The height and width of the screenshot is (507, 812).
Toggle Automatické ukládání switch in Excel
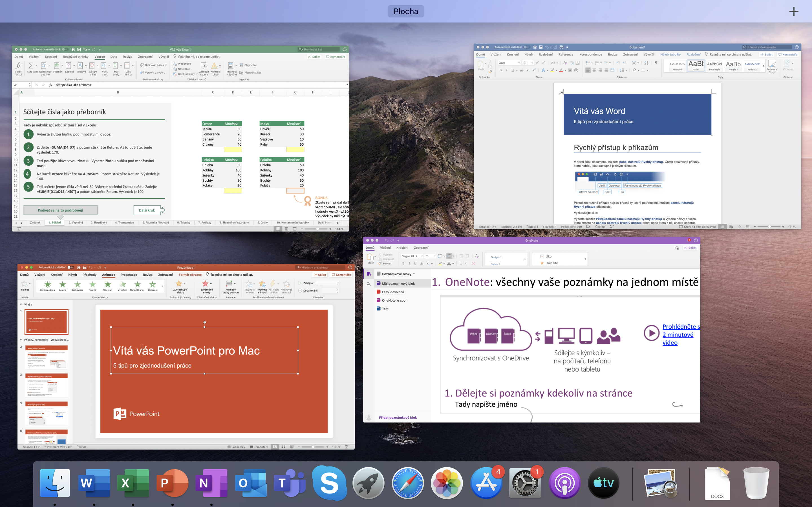(65, 49)
